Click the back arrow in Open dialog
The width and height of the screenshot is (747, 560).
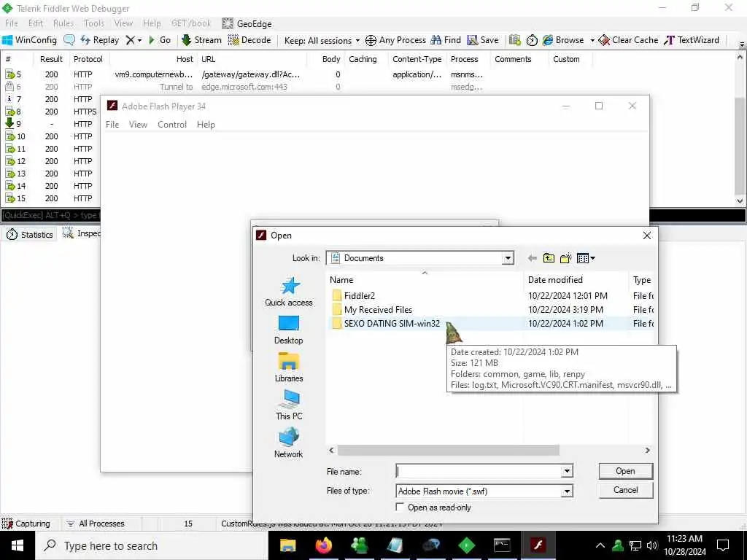532,258
